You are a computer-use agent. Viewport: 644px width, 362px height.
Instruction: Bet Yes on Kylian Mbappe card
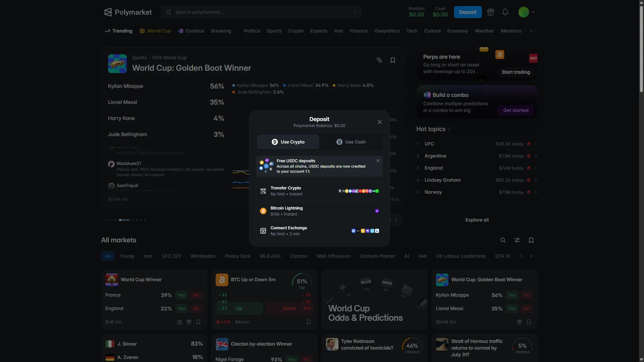point(512,295)
